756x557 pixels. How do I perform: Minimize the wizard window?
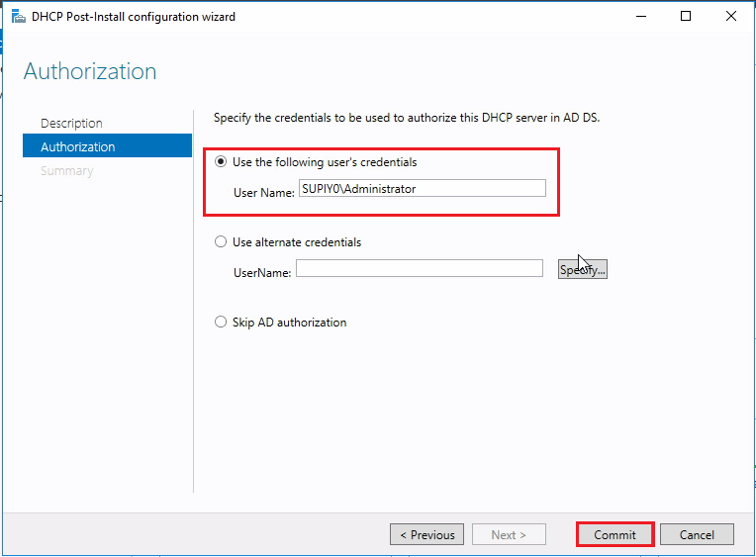(641, 17)
